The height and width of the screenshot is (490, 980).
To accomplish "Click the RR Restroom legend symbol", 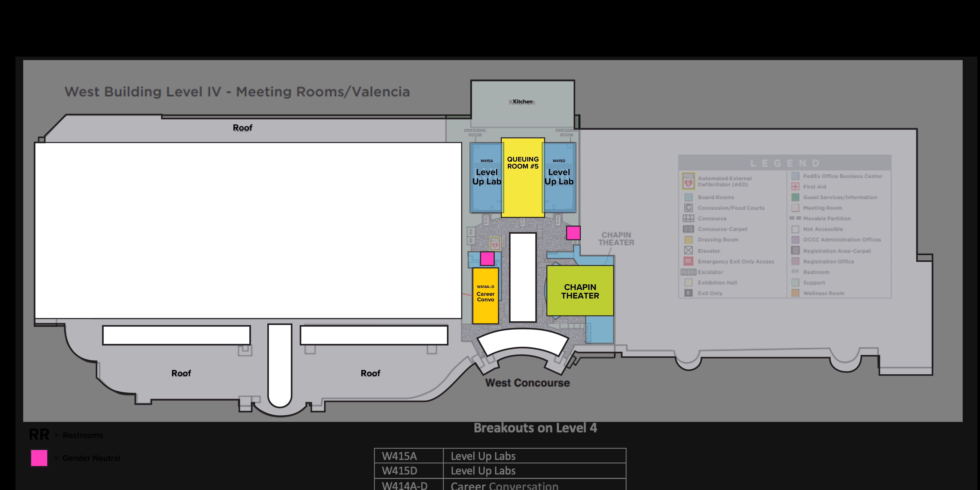I will pos(795,272).
